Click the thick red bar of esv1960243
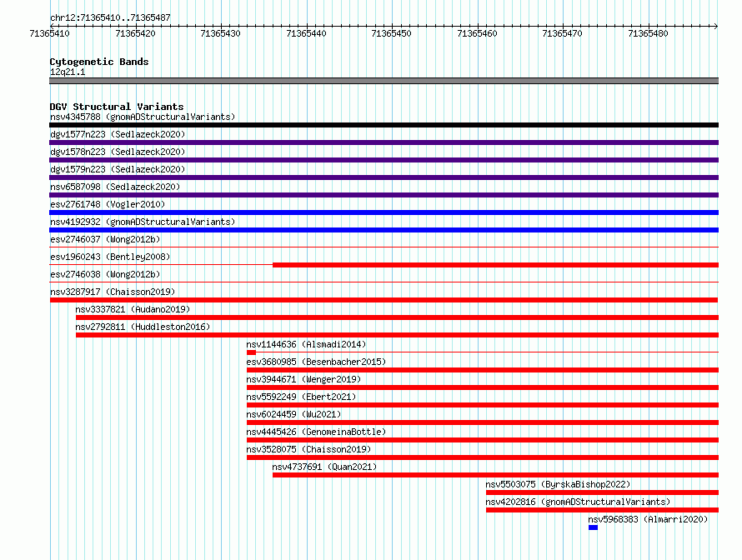Viewport: 742px width, 560px height. pyautogui.click(x=495, y=265)
